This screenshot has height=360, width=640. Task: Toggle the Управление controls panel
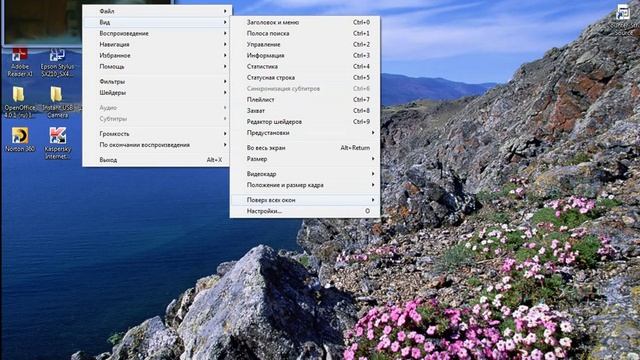click(x=305, y=44)
